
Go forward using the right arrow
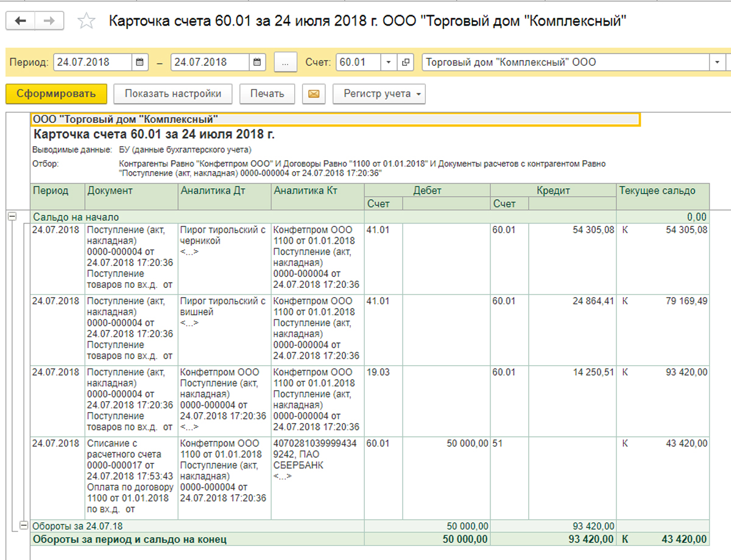[49, 21]
